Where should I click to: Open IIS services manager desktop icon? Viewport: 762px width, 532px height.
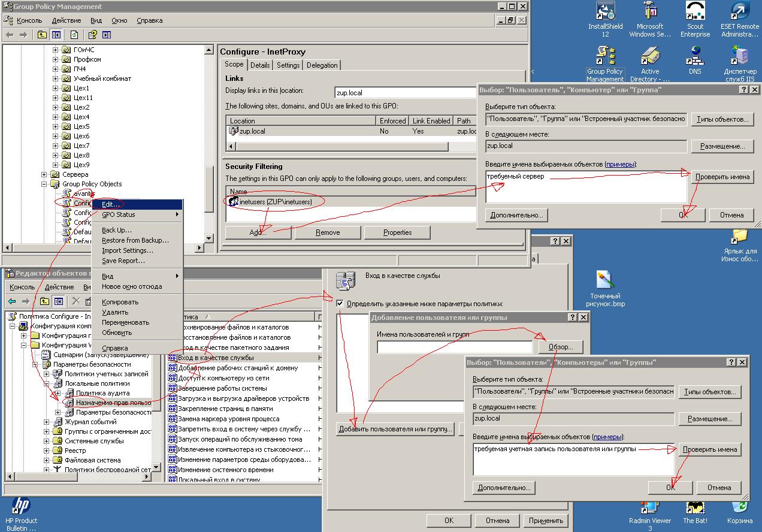(740, 64)
